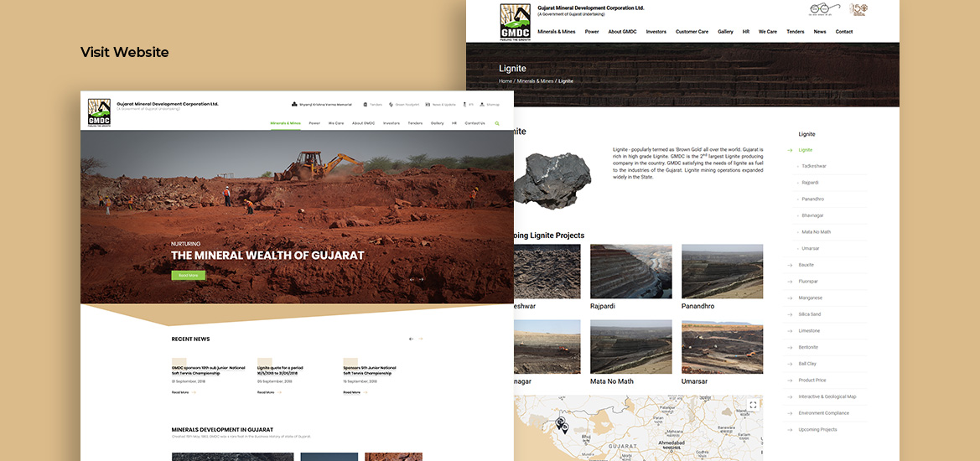980x461 pixels.
Task: Open Customer Care on the Lignite page menu
Action: pos(692,31)
